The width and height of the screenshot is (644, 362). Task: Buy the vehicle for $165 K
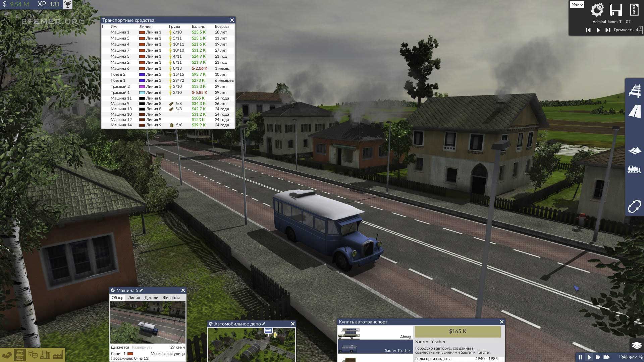(x=458, y=331)
